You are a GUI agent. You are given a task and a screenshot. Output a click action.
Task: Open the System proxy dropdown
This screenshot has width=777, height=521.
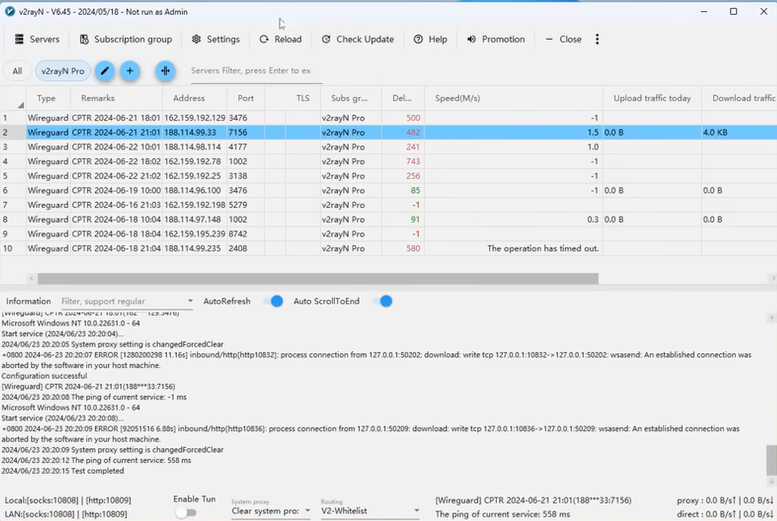[271, 511]
